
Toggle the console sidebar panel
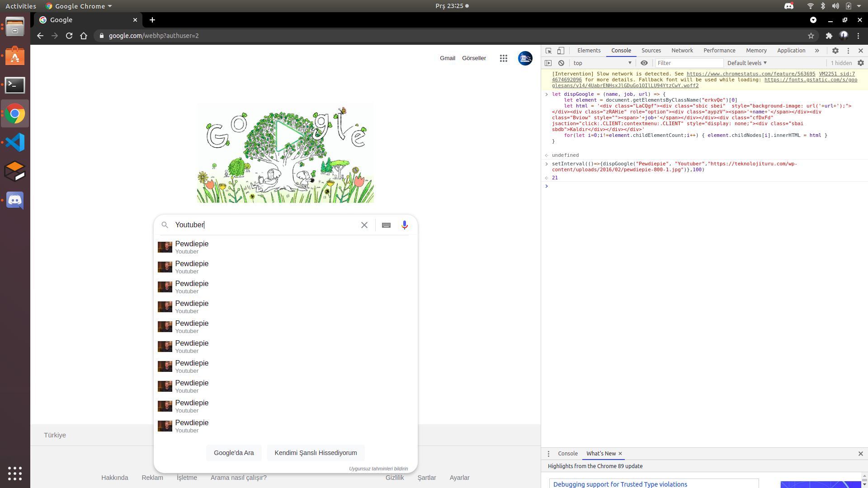[548, 63]
